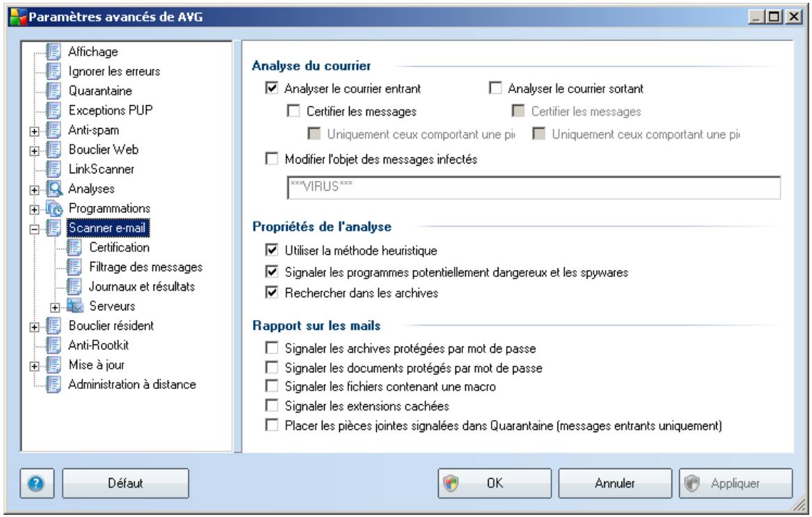Toggle Utiliser la méthode heuristique
812x517 pixels.
[x=271, y=250]
